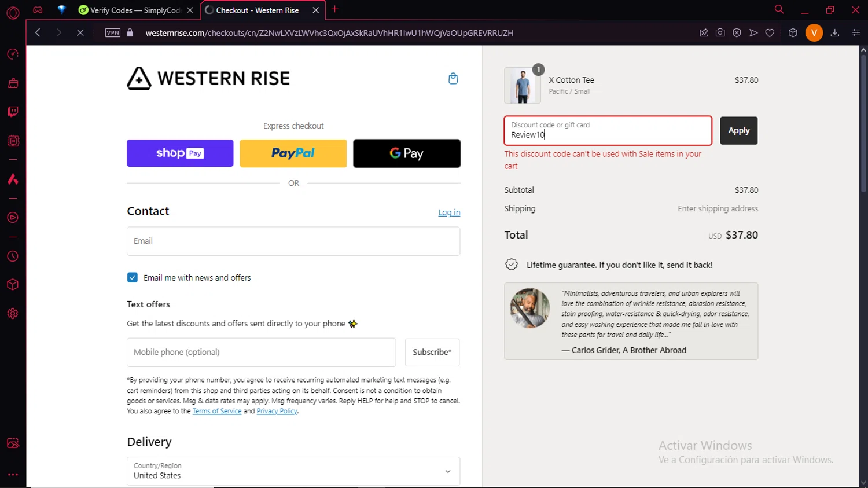Viewport: 868px width, 488px height.
Task: Expand the Country/Region dropdown
Action: 293,471
